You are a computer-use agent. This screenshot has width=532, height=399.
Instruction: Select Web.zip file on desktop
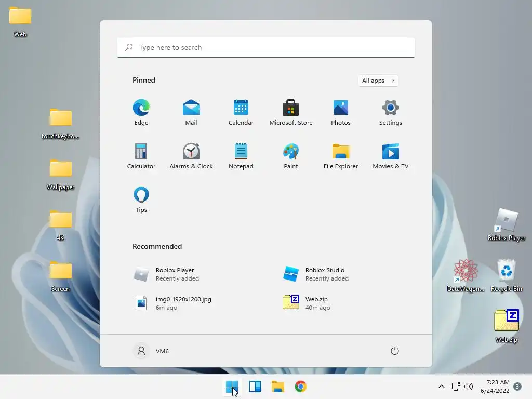[x=506, y=326]
